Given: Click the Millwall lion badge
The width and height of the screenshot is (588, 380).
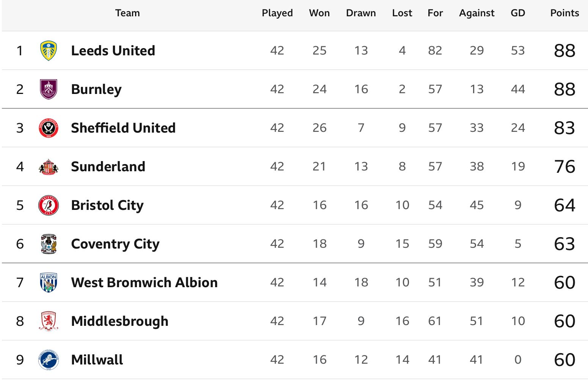Looking at the screenshot, I should pyautogui.click(x=49, y=360).
